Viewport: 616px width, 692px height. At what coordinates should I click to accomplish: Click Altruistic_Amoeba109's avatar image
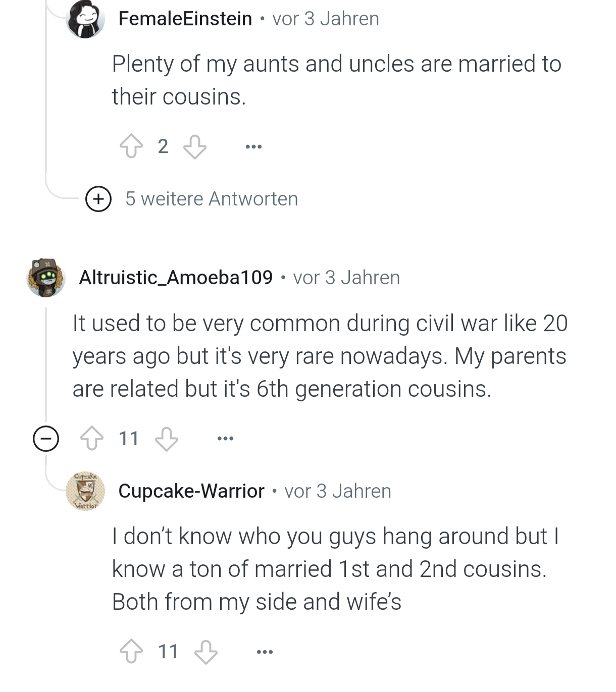click(x=46, y=278)
